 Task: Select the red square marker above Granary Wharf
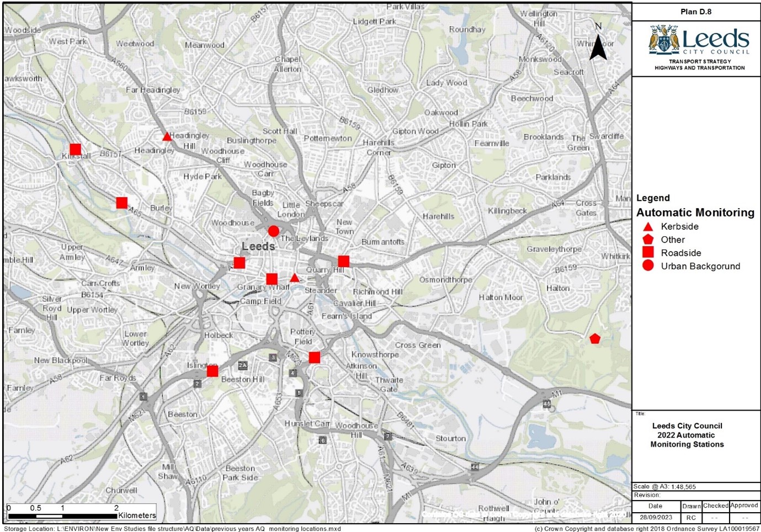[272, 279]
